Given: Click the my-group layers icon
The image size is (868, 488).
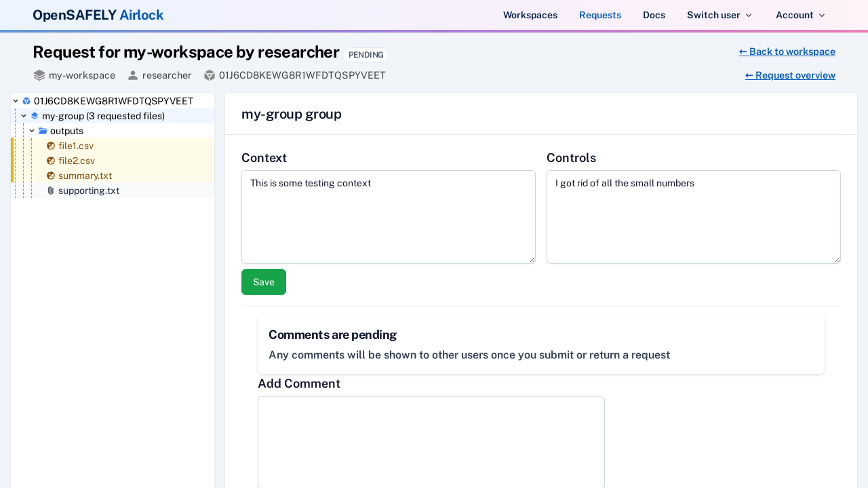Looking at the screenshot, I should (34, 116).
